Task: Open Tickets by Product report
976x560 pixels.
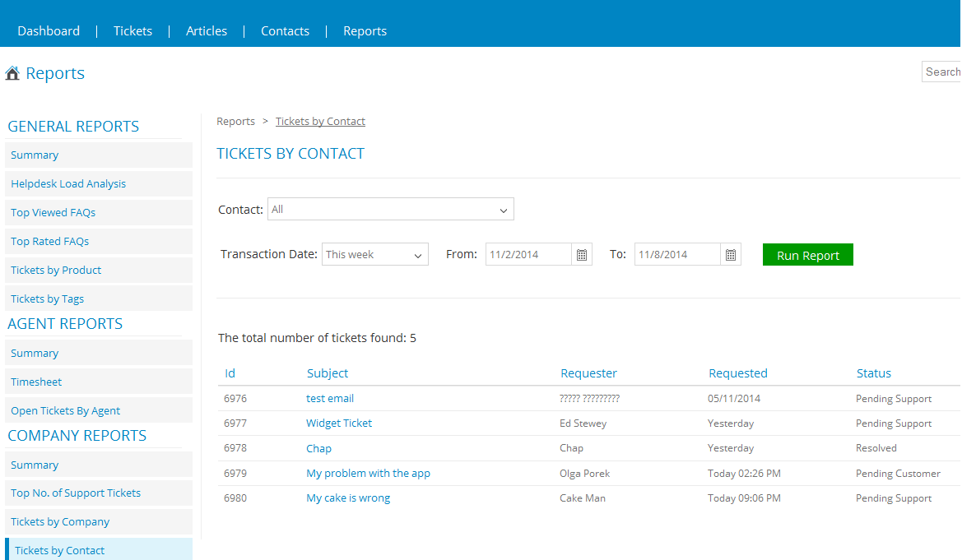Action: [99, 270]
